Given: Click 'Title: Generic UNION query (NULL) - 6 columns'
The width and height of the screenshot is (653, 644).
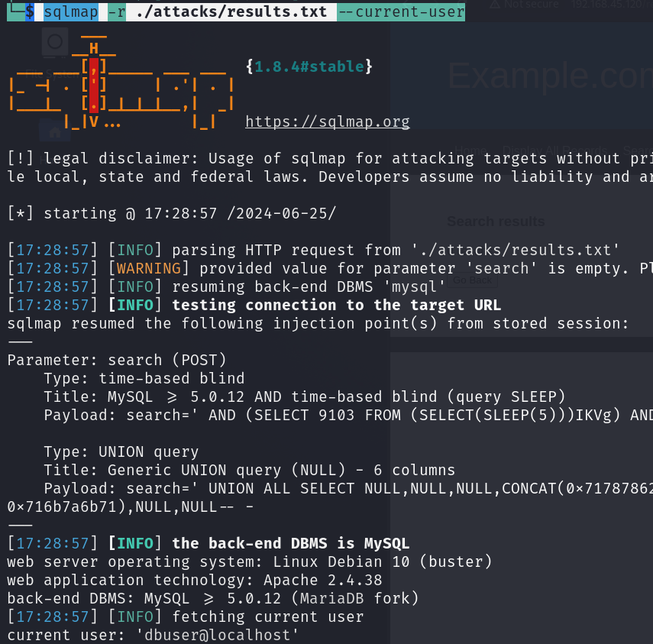Looking at the screenshot, I should pos(250,470).
